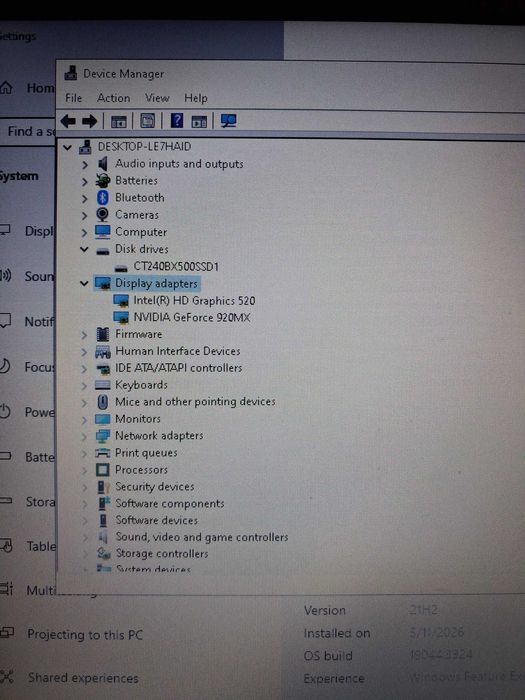Click the Computer category monitor icon
525x700 pixels.
tap(102, 232)
